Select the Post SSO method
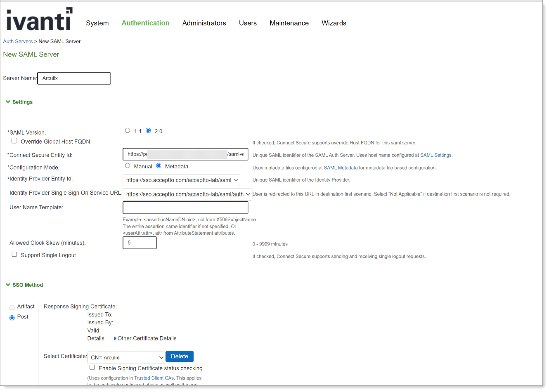The height and width of the screenshot is (392, 549). 12,318
